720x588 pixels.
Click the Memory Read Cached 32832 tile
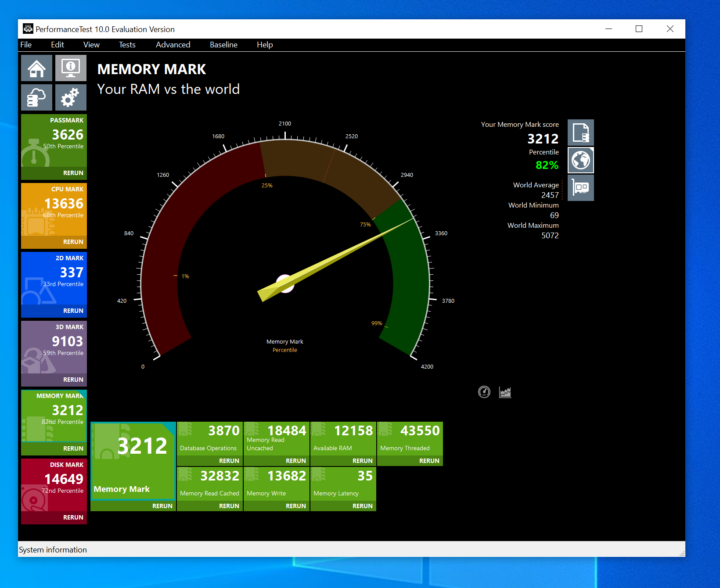pyautogui.click(x=210, y=484)
